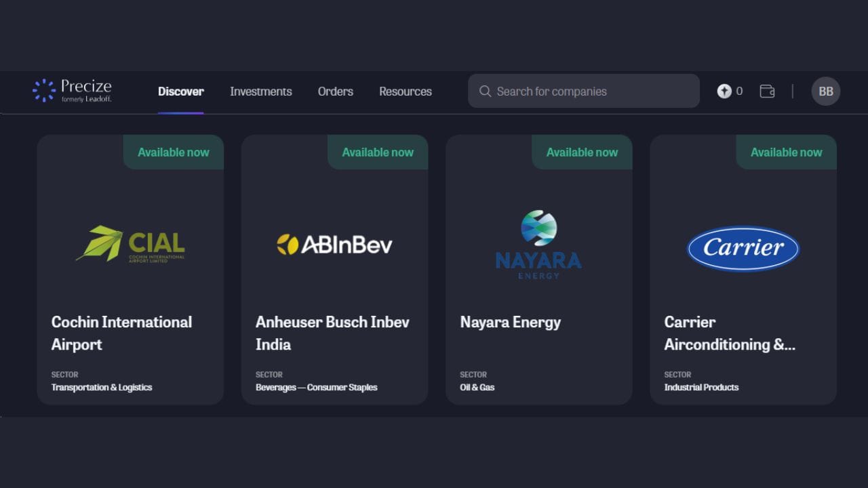Open the coin rewards icon
This screenshot has height=488, width=868.
(724, 91)
